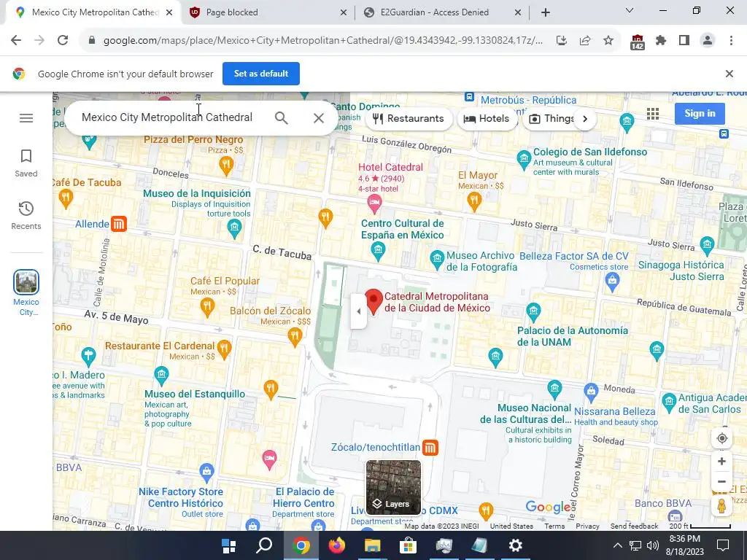Filter map by Hotels
747x560 pixels.
(487, 119)
